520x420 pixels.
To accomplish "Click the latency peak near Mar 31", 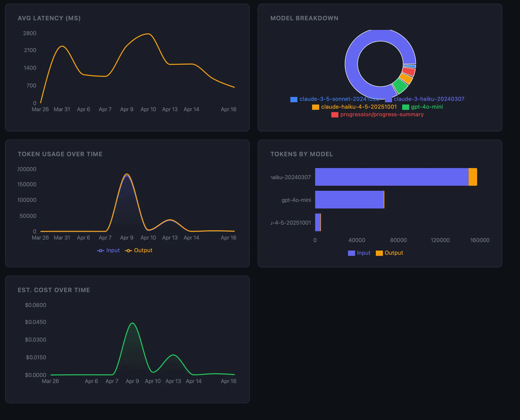I will pos(62,46).
